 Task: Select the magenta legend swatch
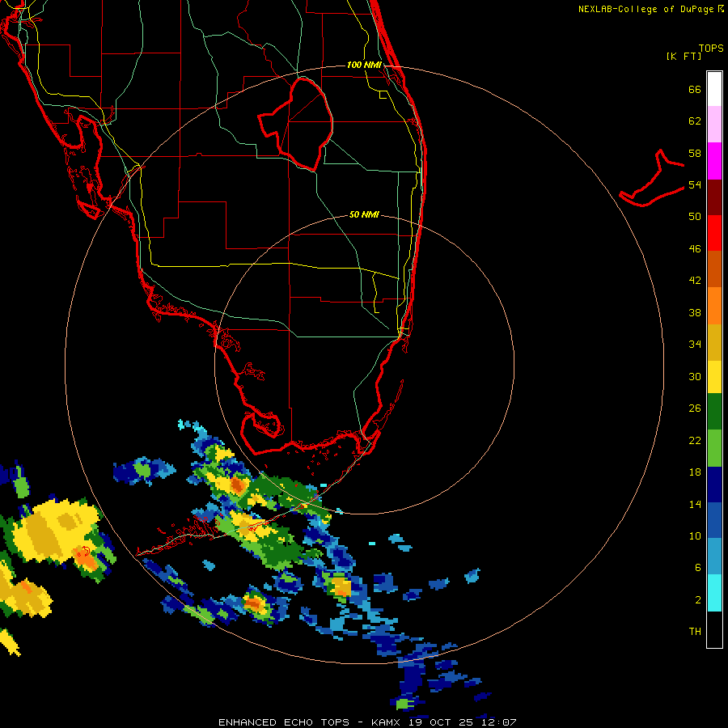point(714,161)
